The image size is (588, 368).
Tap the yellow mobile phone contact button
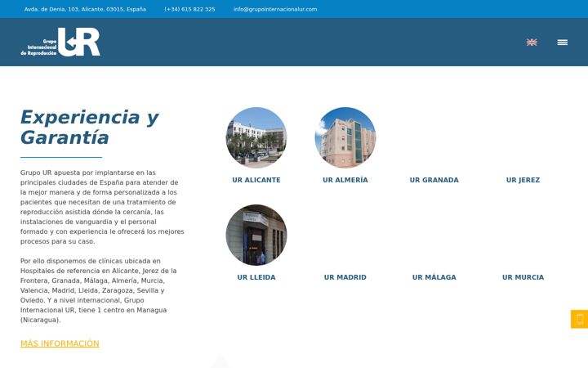(x=579, y=319)
